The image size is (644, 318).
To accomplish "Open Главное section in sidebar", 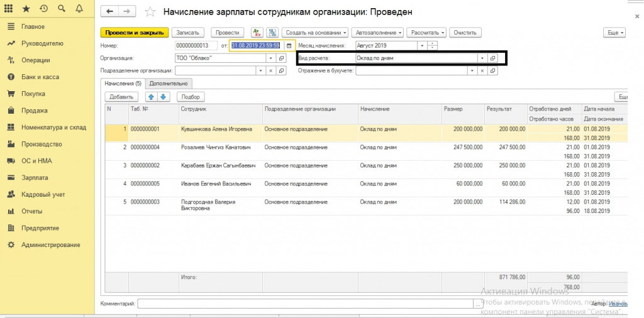I will click(33, 26).
